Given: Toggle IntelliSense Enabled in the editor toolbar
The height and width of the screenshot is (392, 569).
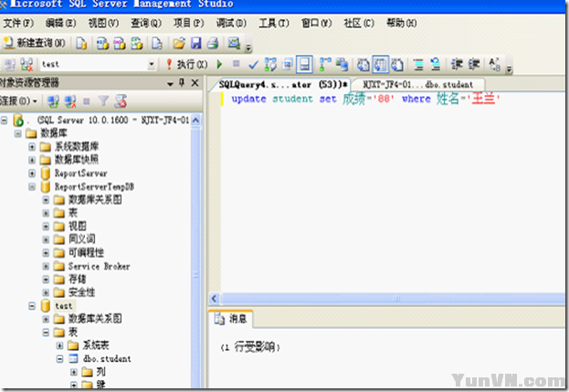Looking at the screenshot, I should tap(304, 65).
